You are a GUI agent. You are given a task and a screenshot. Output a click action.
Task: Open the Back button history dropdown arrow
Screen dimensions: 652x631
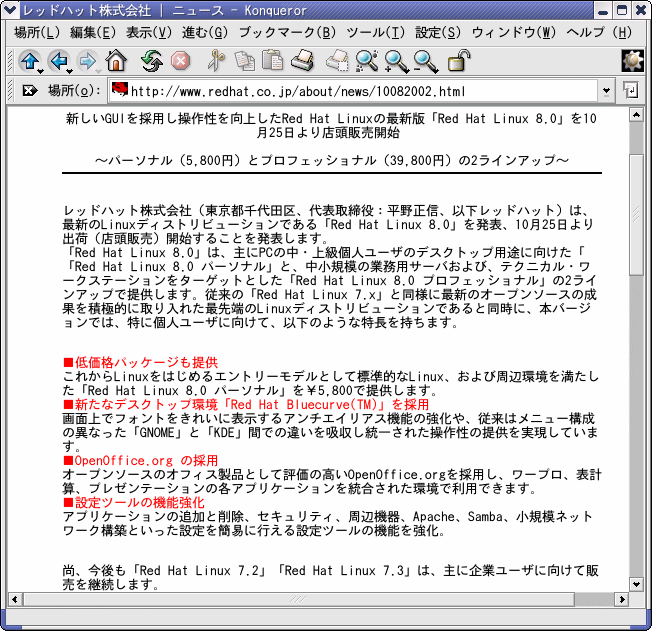(x=69, y=72)
